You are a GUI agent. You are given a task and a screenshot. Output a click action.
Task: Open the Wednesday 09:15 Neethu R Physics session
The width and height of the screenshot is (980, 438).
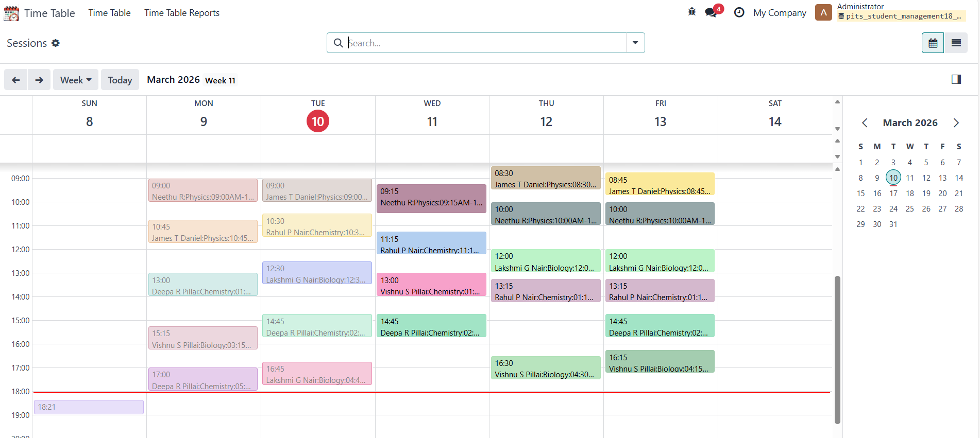point(431,199)
